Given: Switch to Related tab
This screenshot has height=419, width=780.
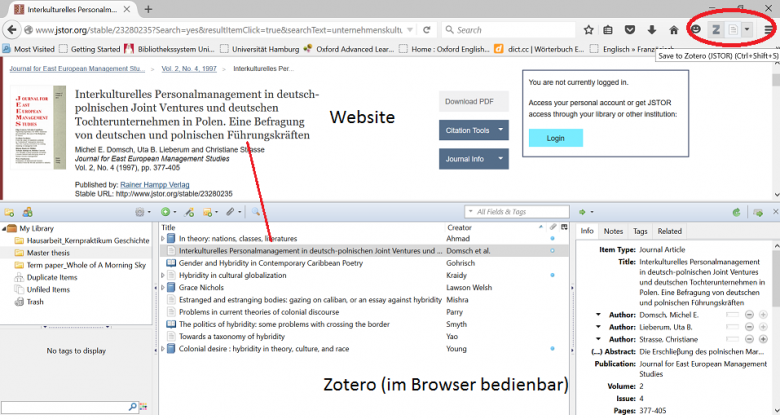Looking at the screenshot, I should [670, 231].
